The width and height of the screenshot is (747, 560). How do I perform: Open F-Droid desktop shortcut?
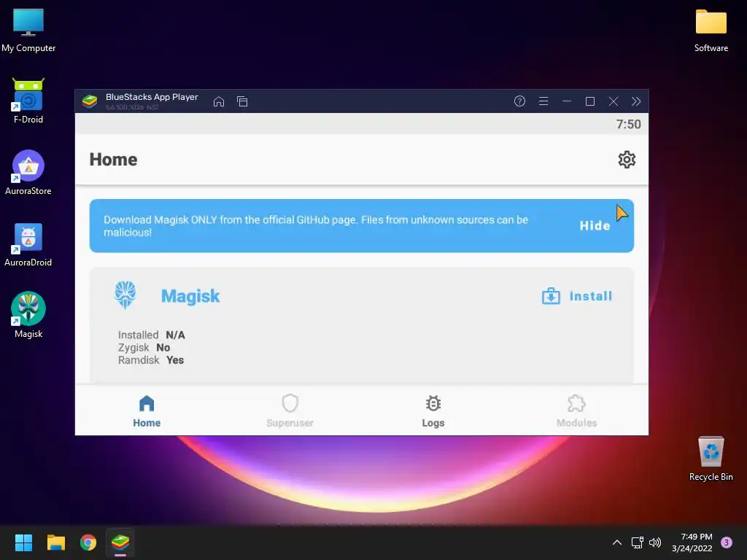point(28,101)
